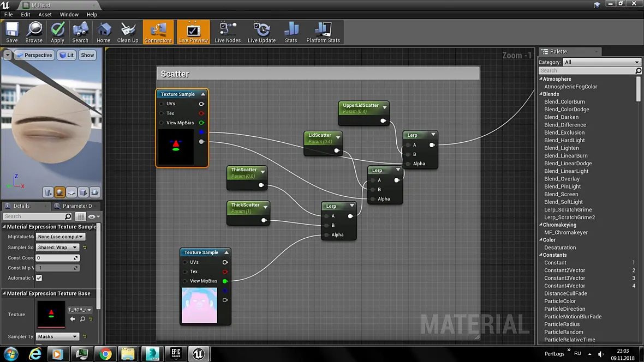The width and height of the screenshot is (644, 362).
Task: Open the Stats toolbar icon
Action: point(291,32)
